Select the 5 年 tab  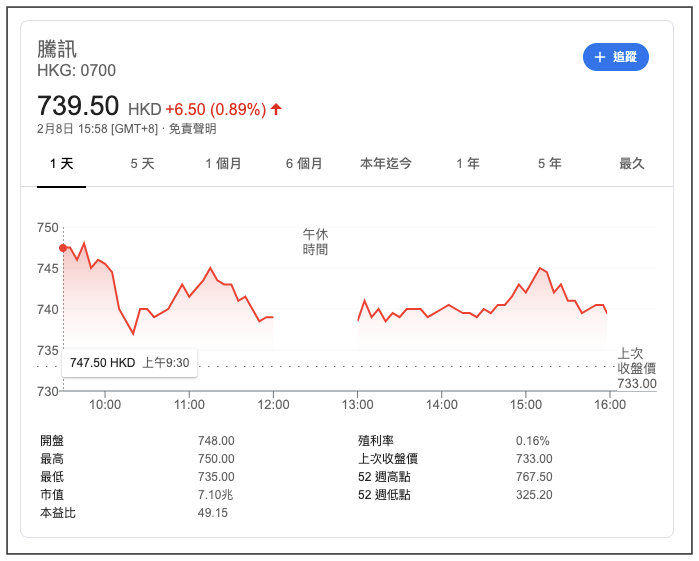click(x=549, y=163)
